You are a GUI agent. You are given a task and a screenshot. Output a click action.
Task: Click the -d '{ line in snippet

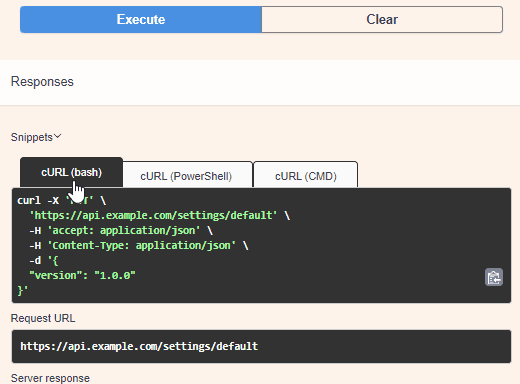pyautogui.click(x=44, y=260)
